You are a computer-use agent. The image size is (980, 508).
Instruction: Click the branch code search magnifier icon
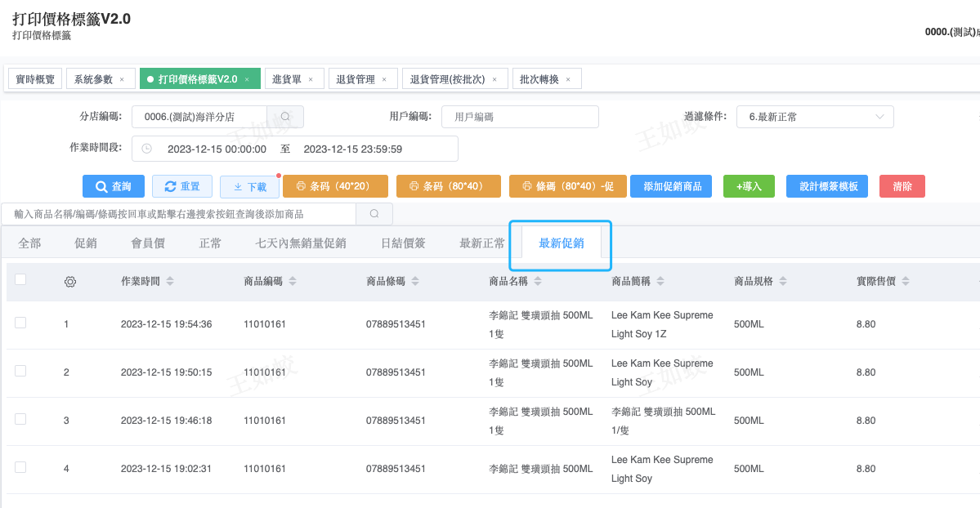point(285,117)
